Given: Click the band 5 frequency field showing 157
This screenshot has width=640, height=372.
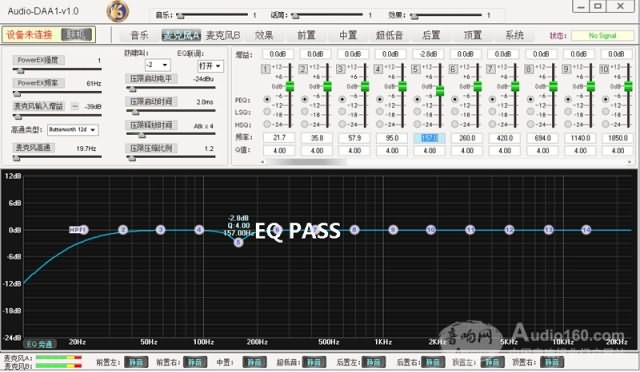Looking at the screenshot, I should [x=429, y=138].
